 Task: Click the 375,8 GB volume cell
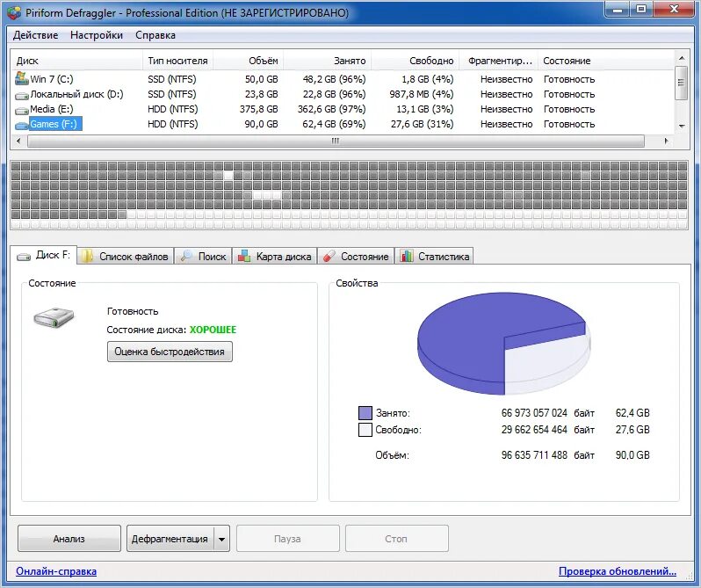click(258, 109)
